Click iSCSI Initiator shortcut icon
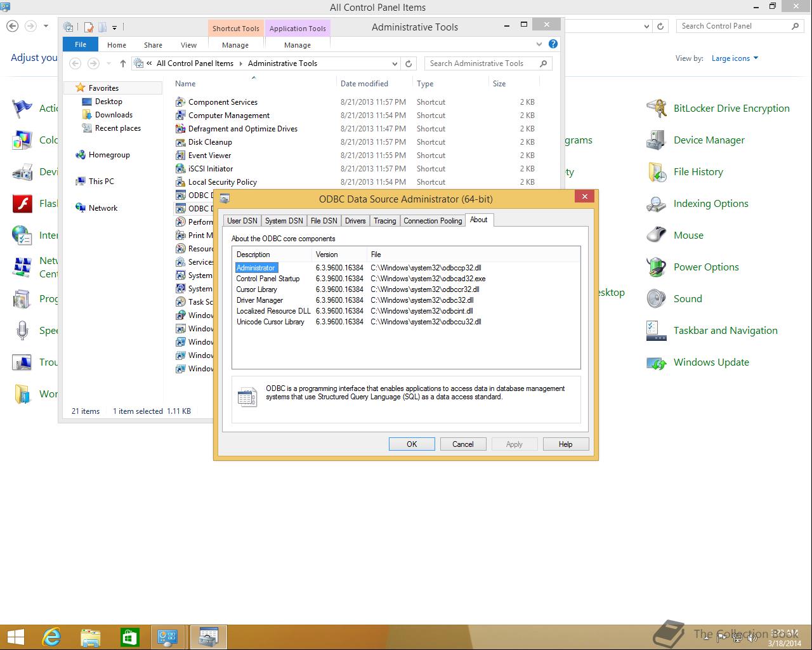 [x=181, y=169]
